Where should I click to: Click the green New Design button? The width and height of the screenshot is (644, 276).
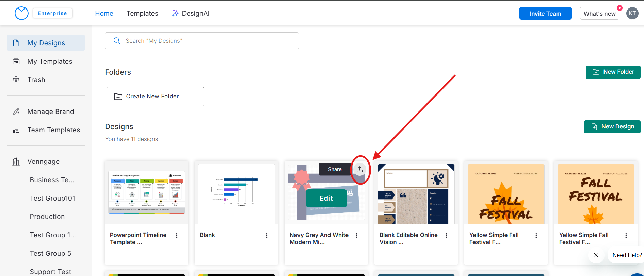coord(612,127)
